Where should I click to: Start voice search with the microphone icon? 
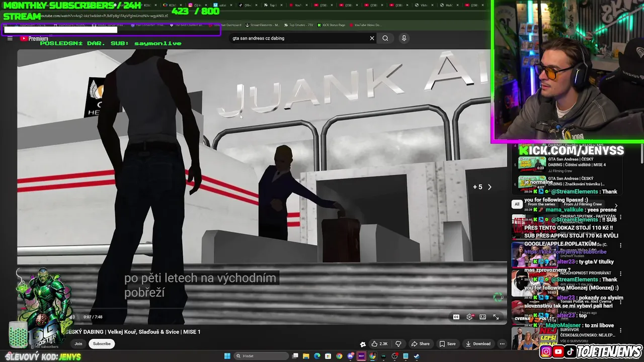(404, 38)
